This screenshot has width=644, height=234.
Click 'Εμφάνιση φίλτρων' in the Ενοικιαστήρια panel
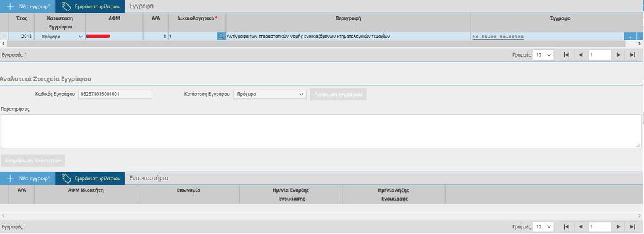tap(90, 178)
